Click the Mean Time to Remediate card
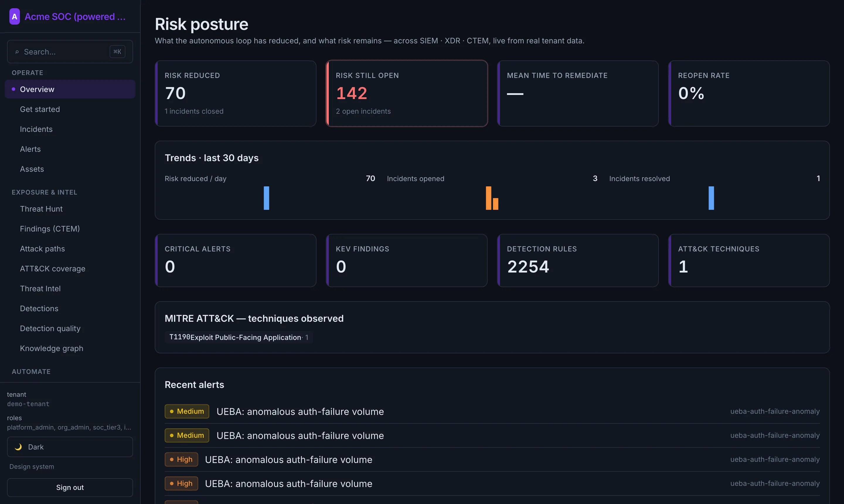This screenshot has height=504, width=844. (578, 93)
